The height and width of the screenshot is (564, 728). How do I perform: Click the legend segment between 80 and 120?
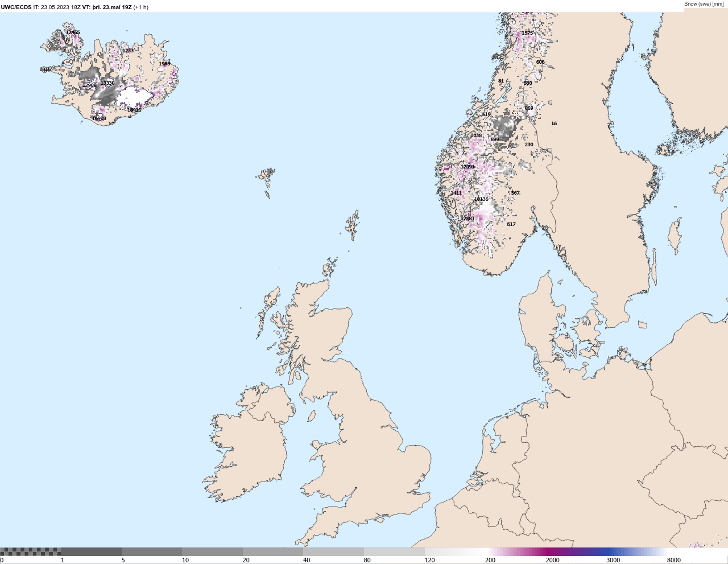pos(394,551)
